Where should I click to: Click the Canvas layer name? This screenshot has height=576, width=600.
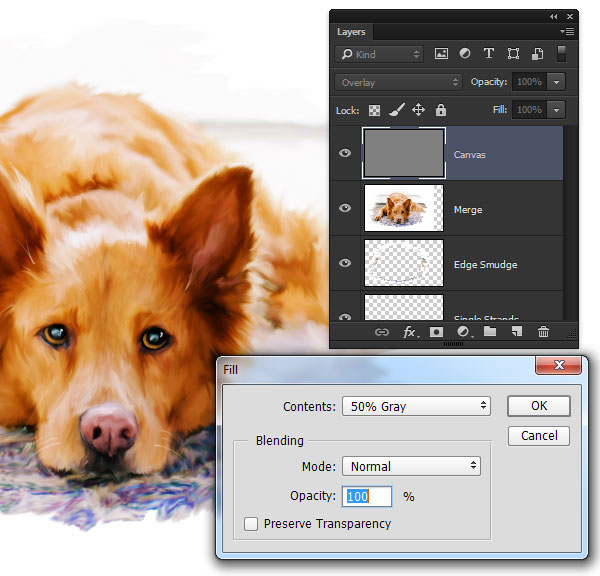(x=470, y=155)
